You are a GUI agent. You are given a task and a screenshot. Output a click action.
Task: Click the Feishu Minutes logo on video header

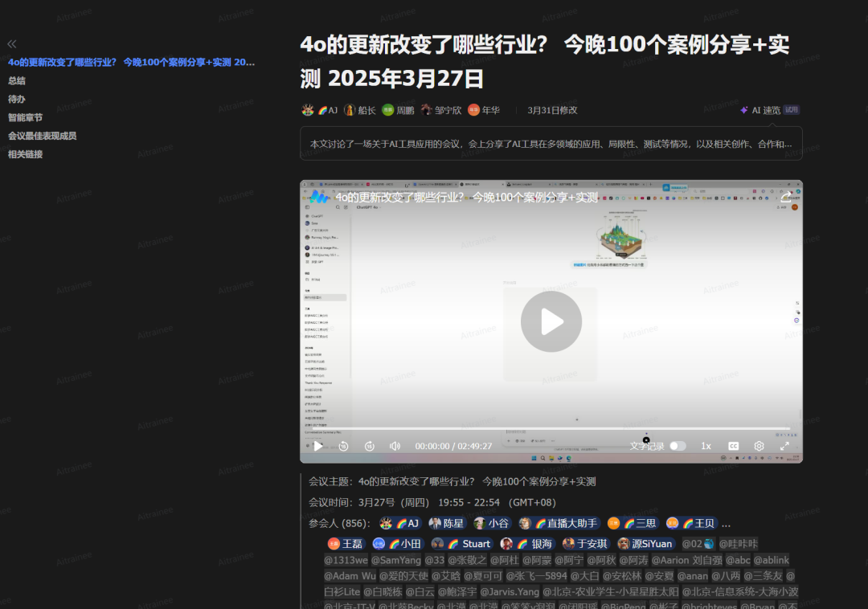(x=319, y=197)
